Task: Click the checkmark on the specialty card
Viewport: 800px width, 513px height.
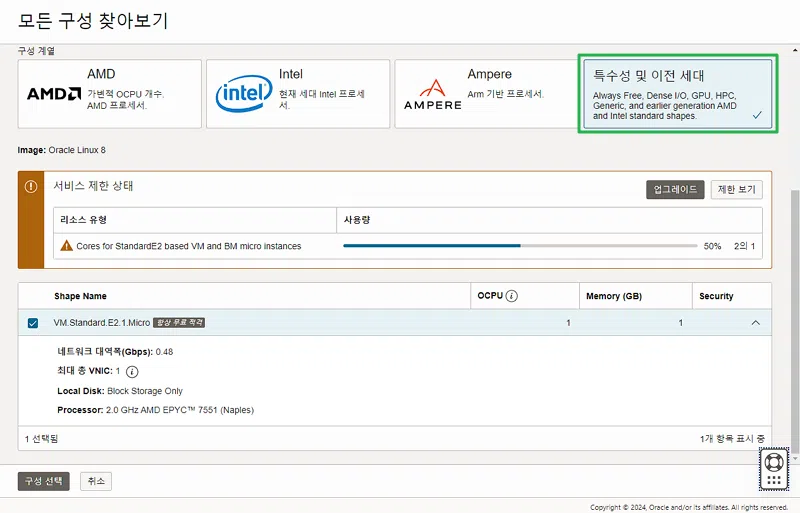Action: [x=757, y=115]
